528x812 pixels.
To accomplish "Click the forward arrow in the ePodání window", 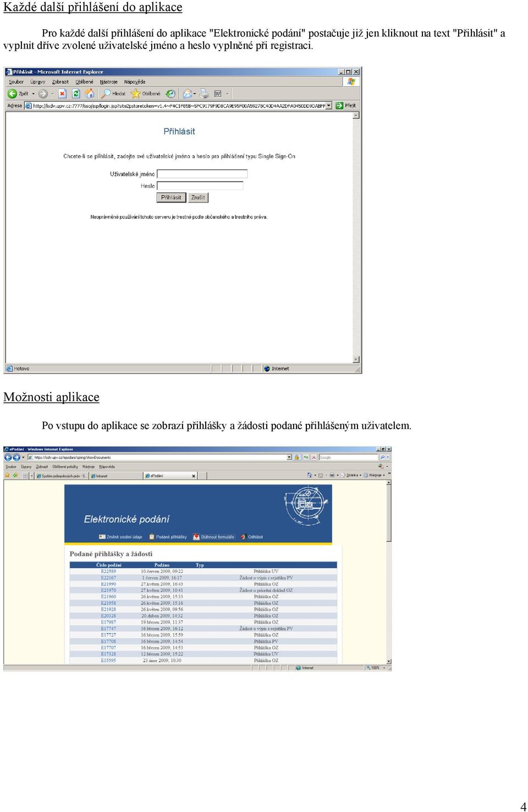I will point(16,457).
